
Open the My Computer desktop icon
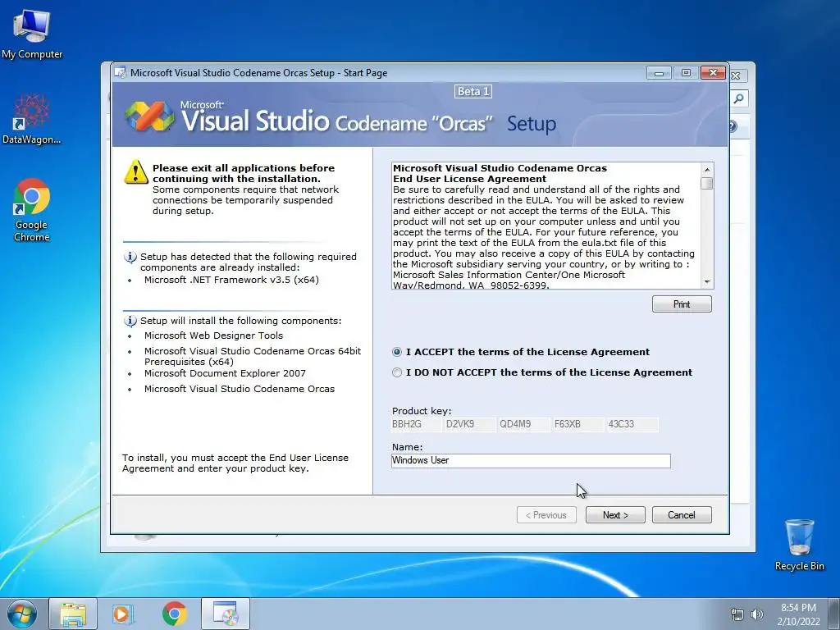[x=32, y=34]
